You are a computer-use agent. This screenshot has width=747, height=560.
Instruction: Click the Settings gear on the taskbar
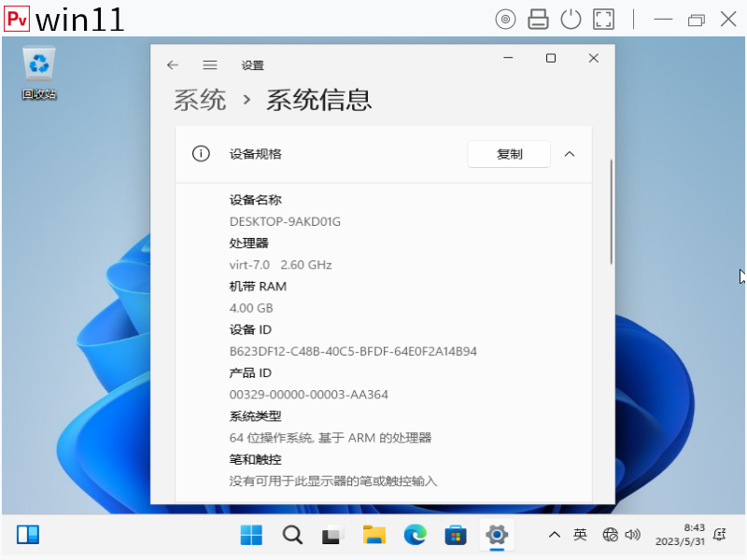click(497, 535)
